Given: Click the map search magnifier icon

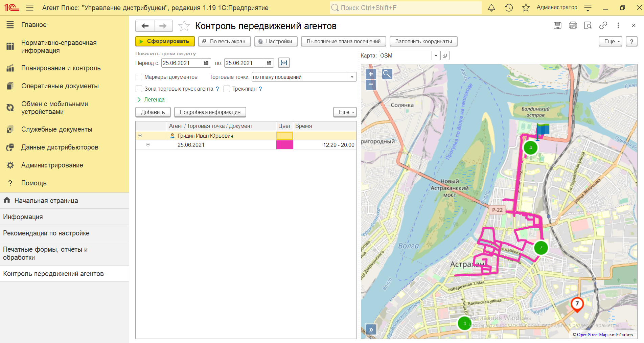Looking at the screenshot, I should 387,74.
